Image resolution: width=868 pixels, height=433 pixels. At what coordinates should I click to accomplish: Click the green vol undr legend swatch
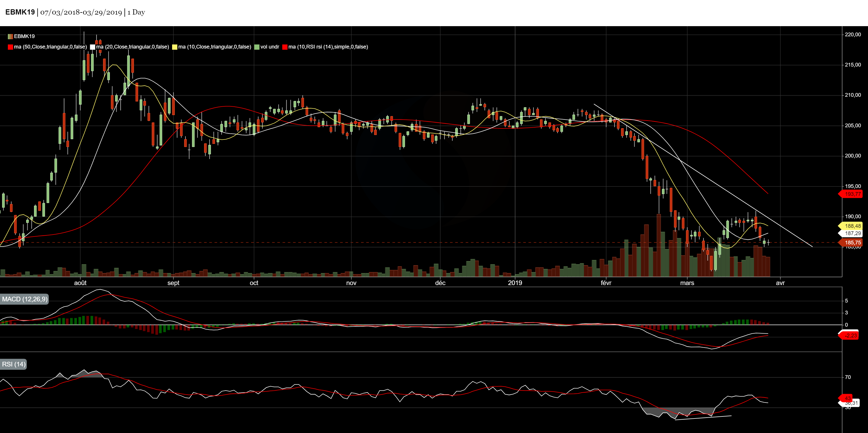[x=257, y=47]
